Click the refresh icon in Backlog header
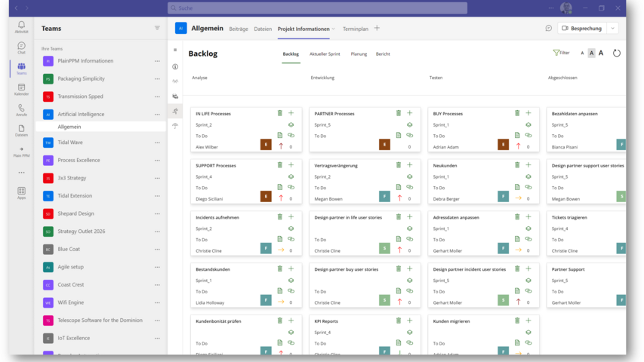The height and width of the screenshot is (362, 644). click(616, 54)
